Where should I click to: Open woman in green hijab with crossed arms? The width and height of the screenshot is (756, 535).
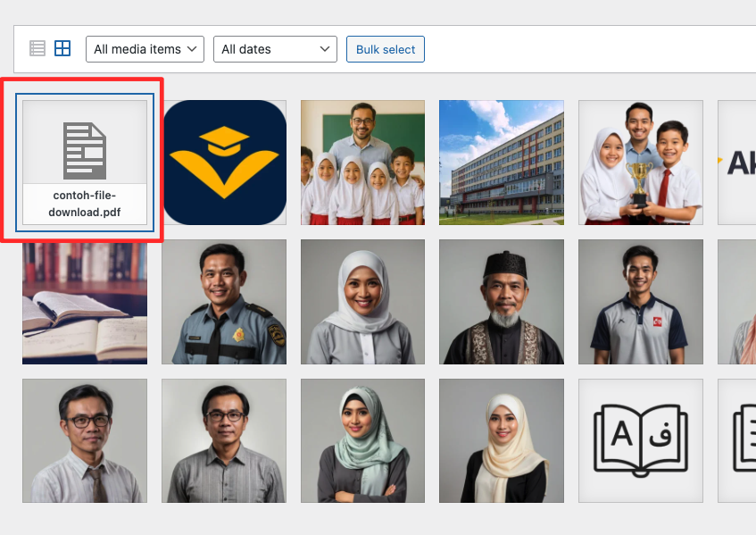tap(362, 440)
